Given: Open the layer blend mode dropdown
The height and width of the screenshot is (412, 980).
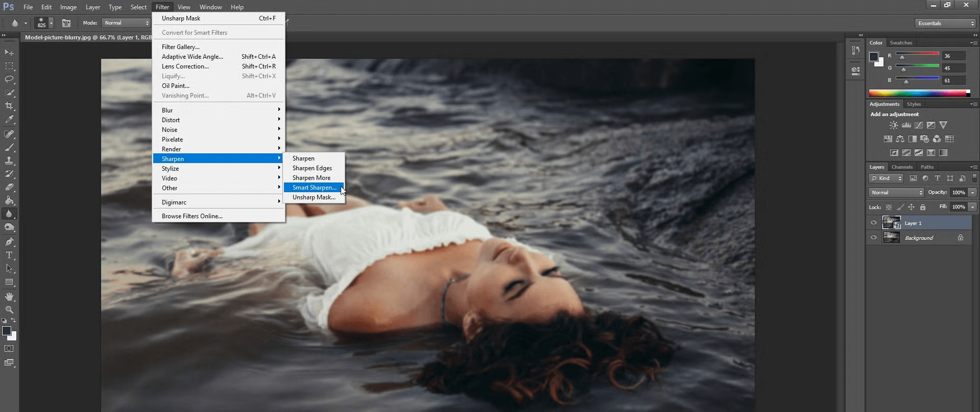Looking at the screenshot, I should (x=896, y=193).
